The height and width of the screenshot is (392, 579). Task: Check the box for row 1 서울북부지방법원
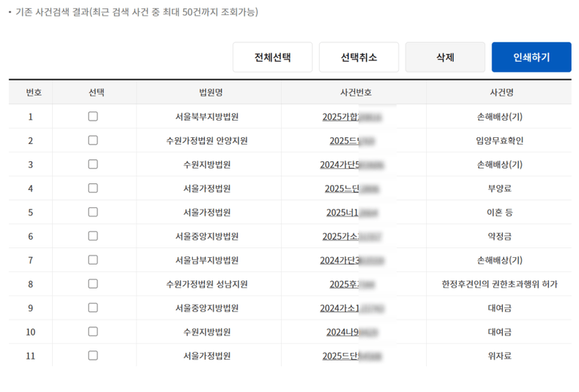93,117
